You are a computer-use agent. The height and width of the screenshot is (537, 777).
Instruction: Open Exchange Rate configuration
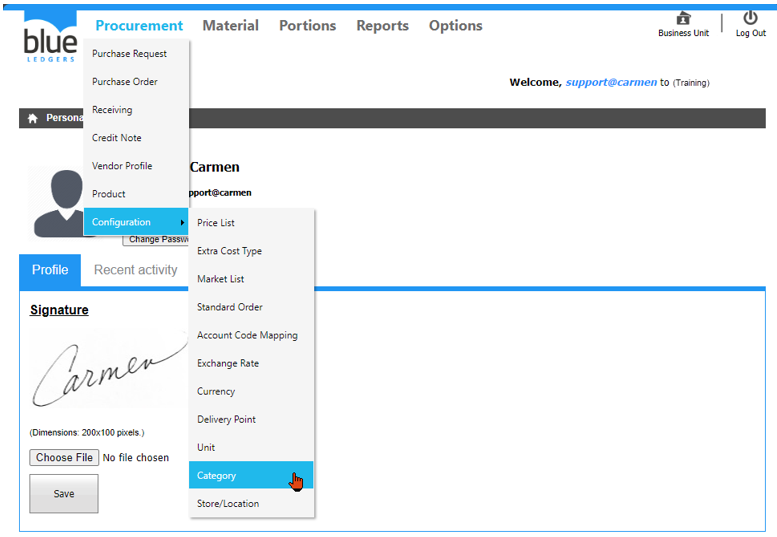228,364
